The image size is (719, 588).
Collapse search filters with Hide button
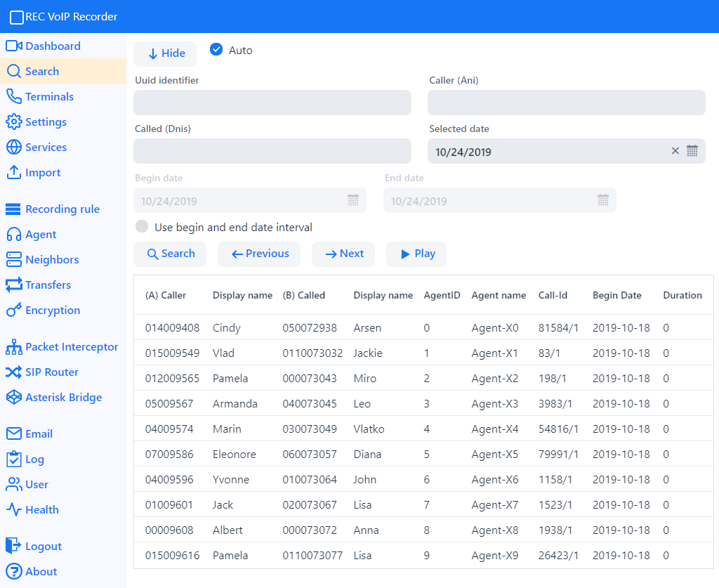tap(166, 53)
